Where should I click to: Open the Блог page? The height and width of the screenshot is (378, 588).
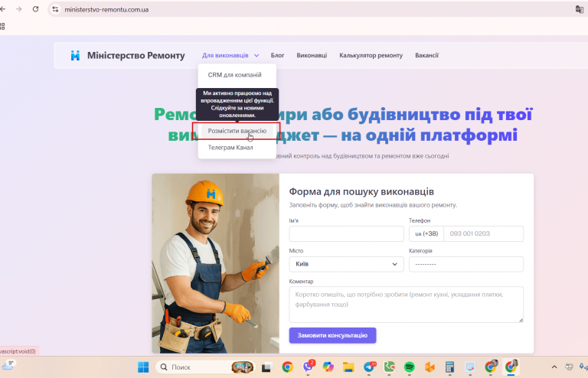(277, 55)
